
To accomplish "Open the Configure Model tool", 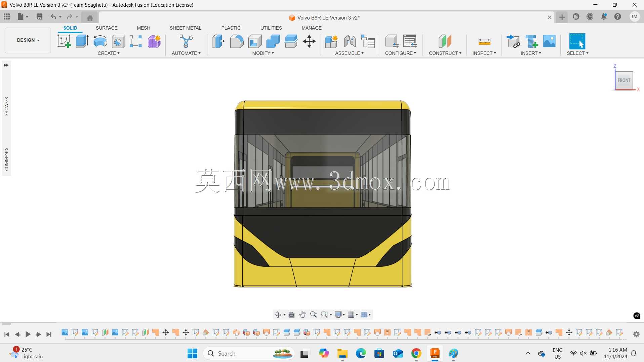I will click(x=392, y=41).
